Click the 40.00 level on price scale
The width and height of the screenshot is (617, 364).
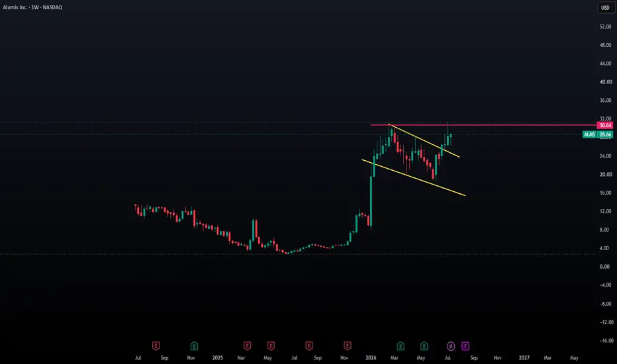click(605, 82)
